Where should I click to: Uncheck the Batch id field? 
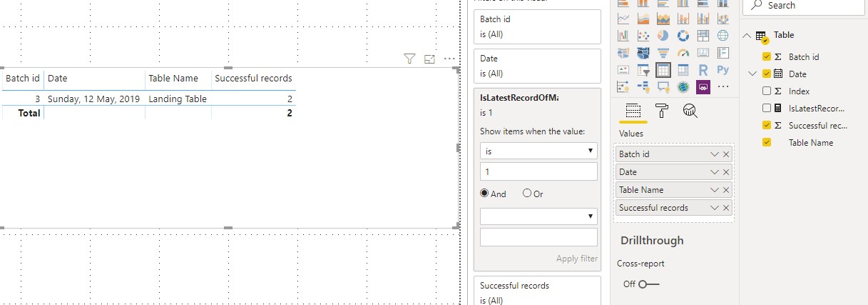pos(767,56)
